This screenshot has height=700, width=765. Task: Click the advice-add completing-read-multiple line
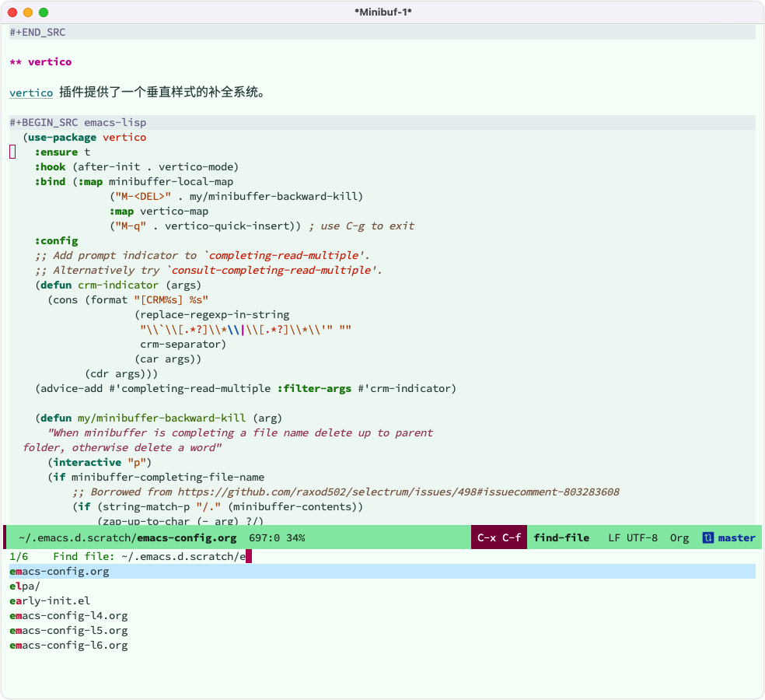point(246,389)
